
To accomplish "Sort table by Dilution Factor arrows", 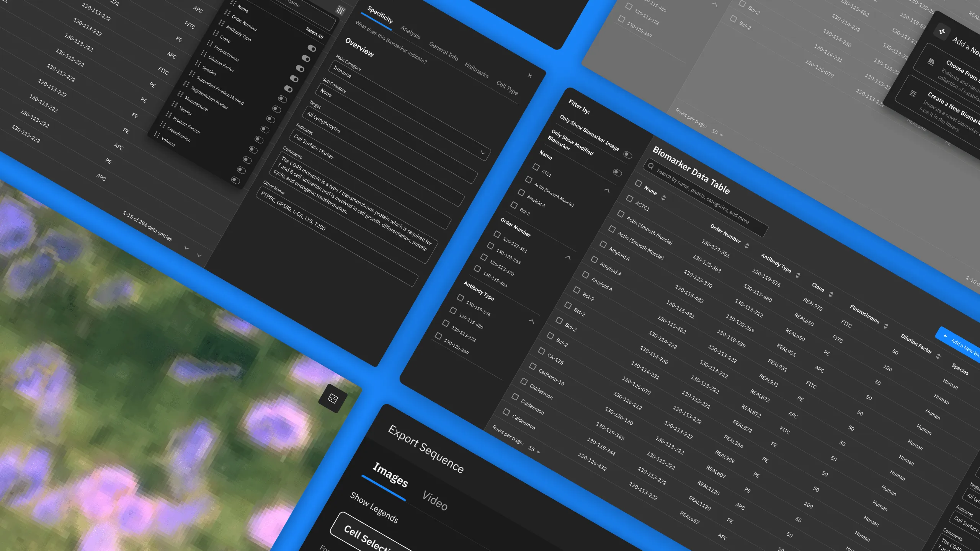I will pos(938,356).
